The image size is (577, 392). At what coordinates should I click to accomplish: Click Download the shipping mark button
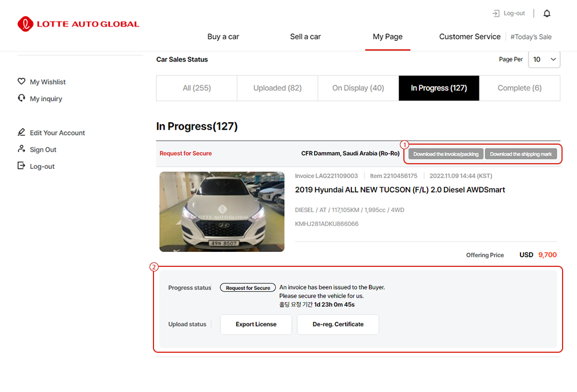[x=520, y=154]
